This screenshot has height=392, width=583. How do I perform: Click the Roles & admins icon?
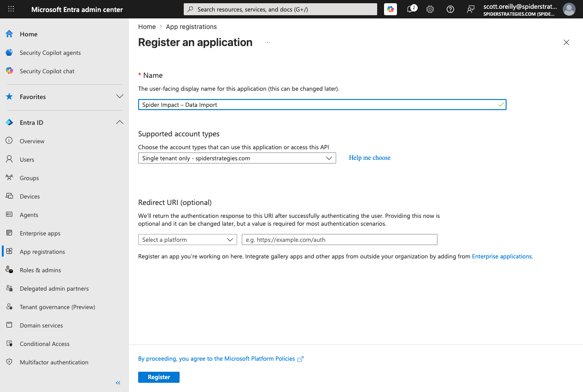click(9, 270)
